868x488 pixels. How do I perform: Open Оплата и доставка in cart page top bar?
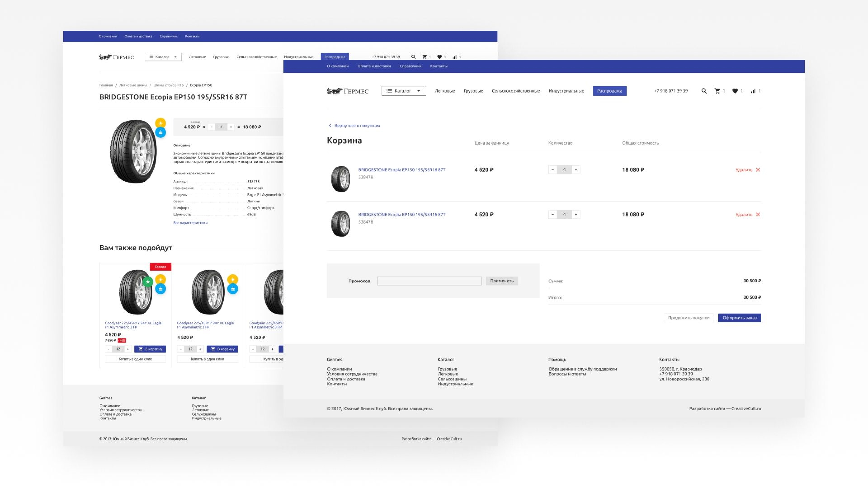coord(374,66)
